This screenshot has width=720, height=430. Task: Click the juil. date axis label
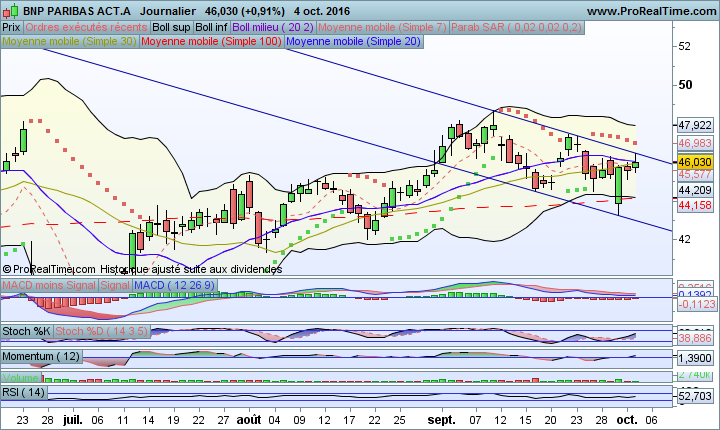[73, 420]
